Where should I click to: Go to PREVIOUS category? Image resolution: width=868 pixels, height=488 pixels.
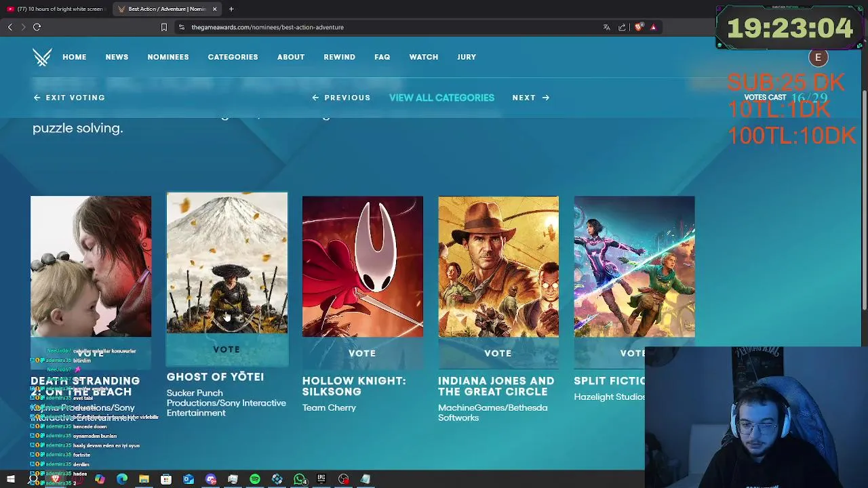click(x=341, y=98)
